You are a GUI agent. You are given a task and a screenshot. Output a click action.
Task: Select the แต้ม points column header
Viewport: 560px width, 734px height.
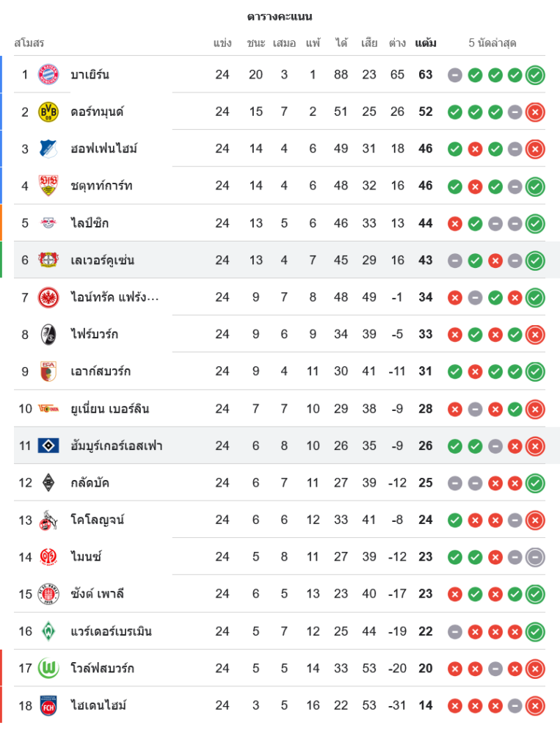(x=426, y=43)
